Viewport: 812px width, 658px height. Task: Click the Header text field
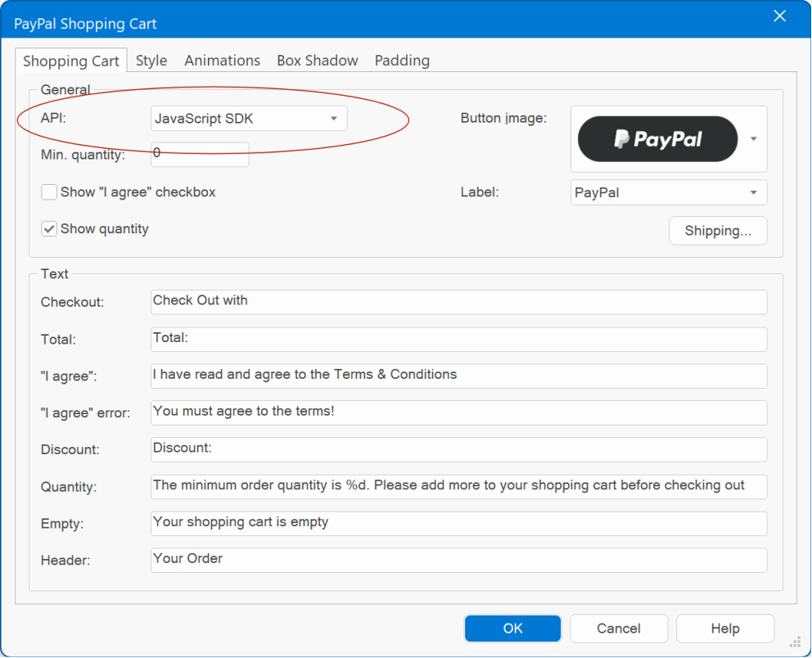click(x=459, y=560)
